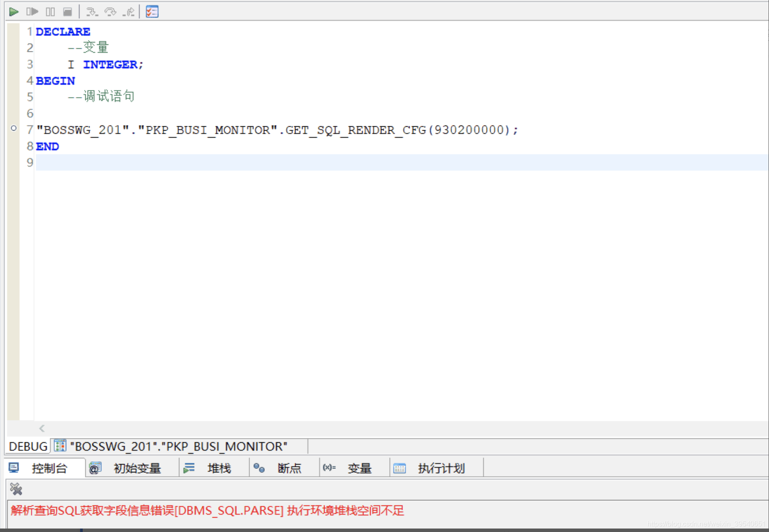769x532 pixels.
Task: Click the INTEGER keyword on line 3
Action: [x=110, y=64]
